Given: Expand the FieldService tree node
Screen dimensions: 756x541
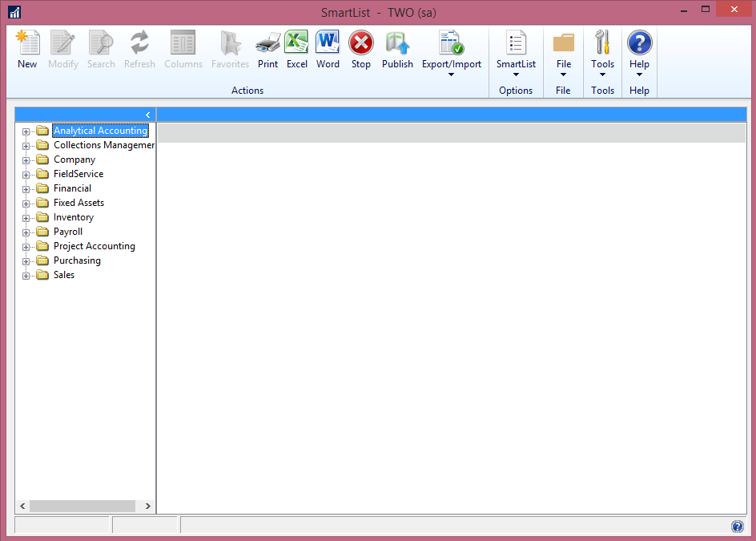Looking at the screenshot, I should pos(26,175).
